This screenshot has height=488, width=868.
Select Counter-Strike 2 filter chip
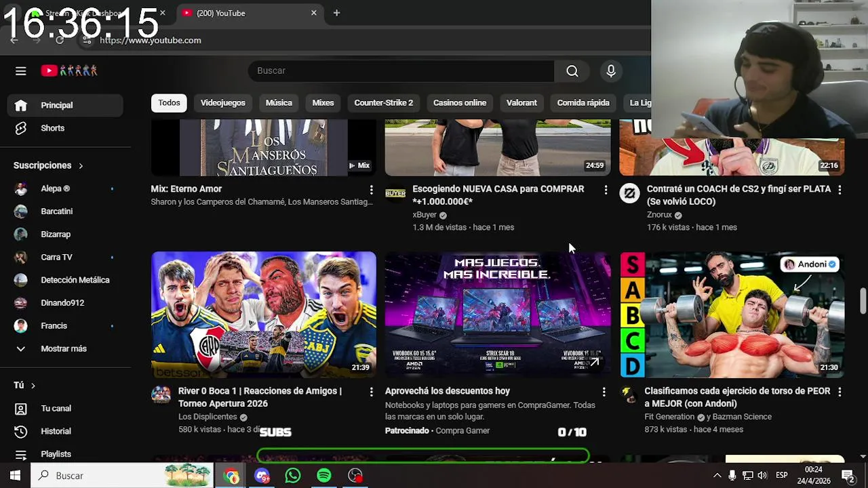[383, 103]
